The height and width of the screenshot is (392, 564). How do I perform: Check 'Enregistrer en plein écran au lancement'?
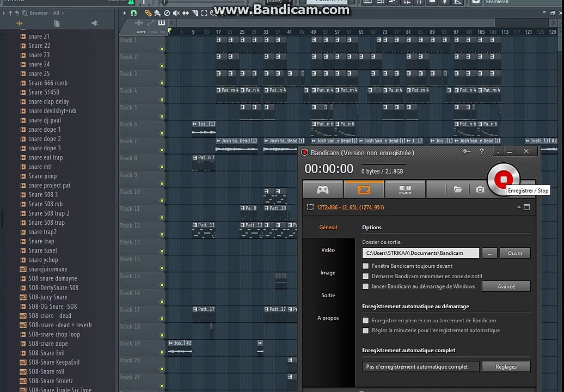[x=365, y=321]
